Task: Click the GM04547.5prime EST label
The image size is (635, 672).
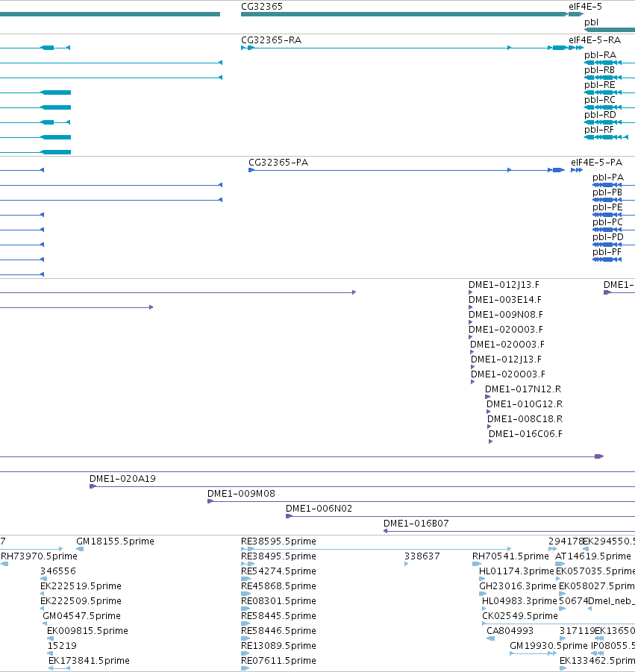Action: pos(81,616)
